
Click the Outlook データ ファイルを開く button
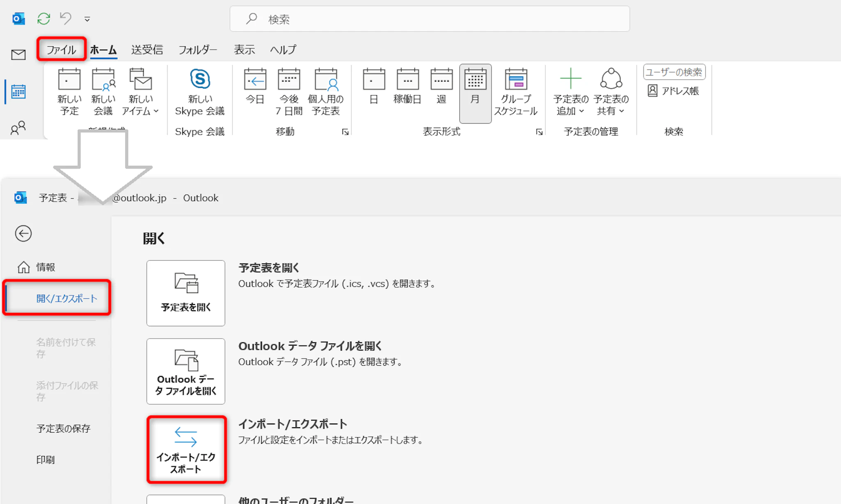tap(186, 371)
